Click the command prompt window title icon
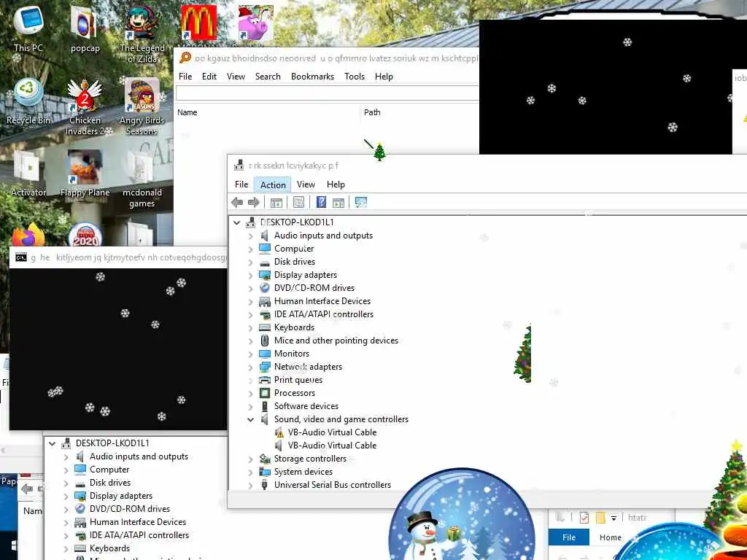 click(21, 257)
